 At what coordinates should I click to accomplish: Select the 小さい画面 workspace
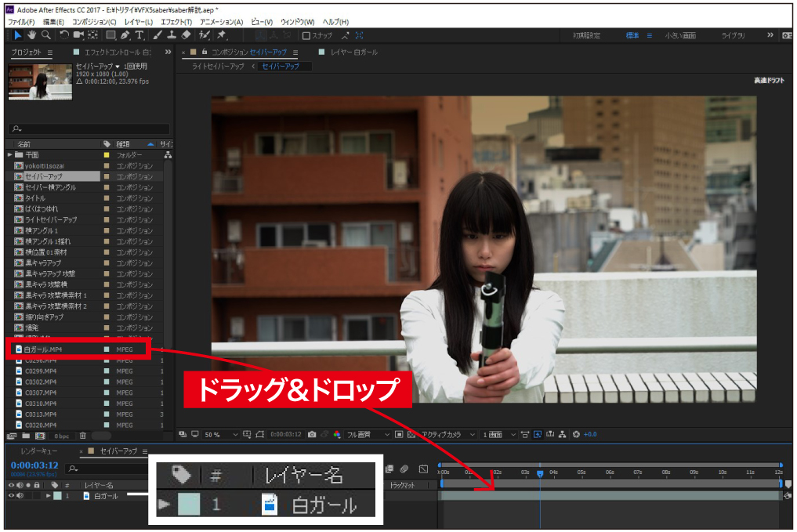[x=680, y=35]
